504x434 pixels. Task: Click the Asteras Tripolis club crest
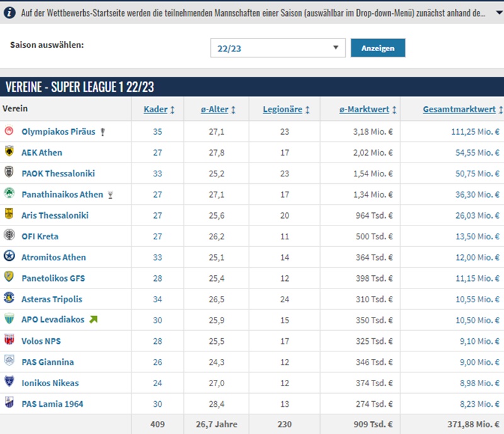pos(9,298)
